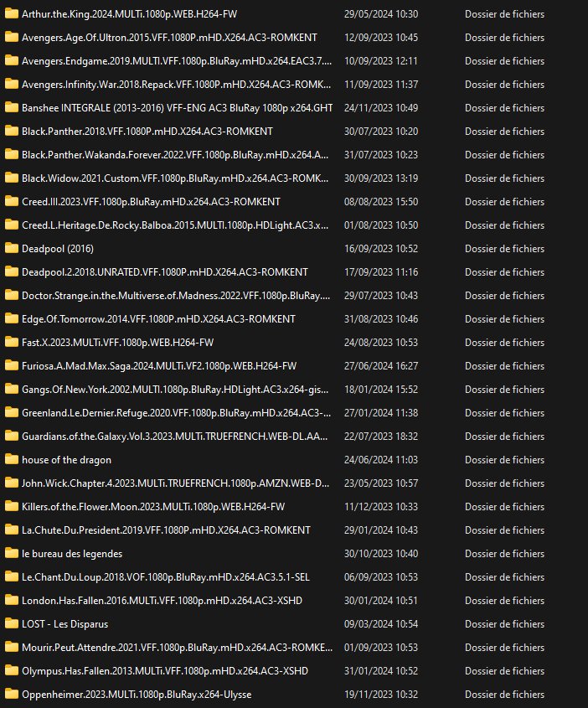Select the date 18/01/2024 15:52

[x=381, y=390]
